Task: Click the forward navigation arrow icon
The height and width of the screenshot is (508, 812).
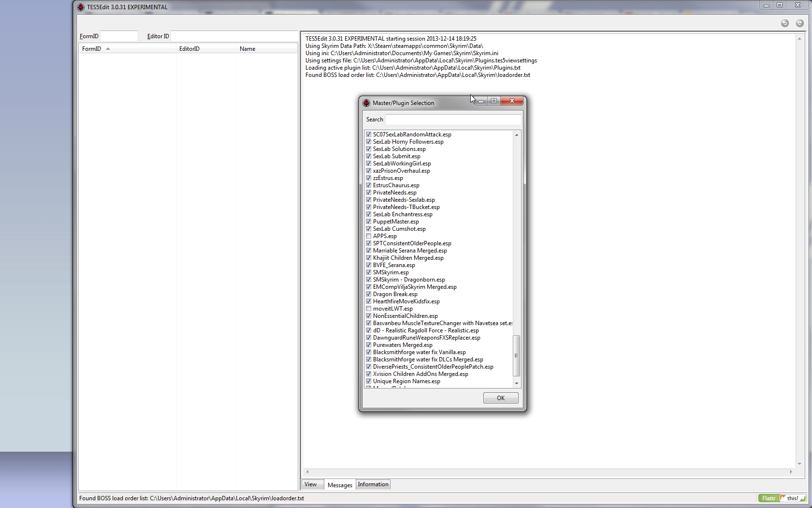Action: coord(800,23)
